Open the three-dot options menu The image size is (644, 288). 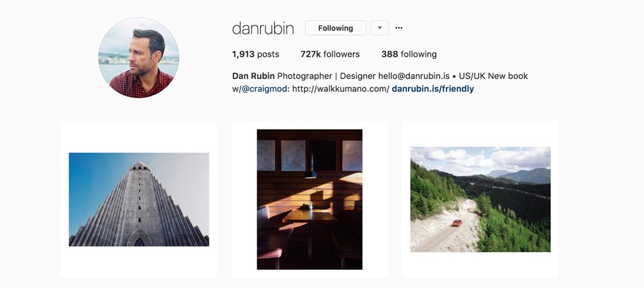(x=399, y=28)
